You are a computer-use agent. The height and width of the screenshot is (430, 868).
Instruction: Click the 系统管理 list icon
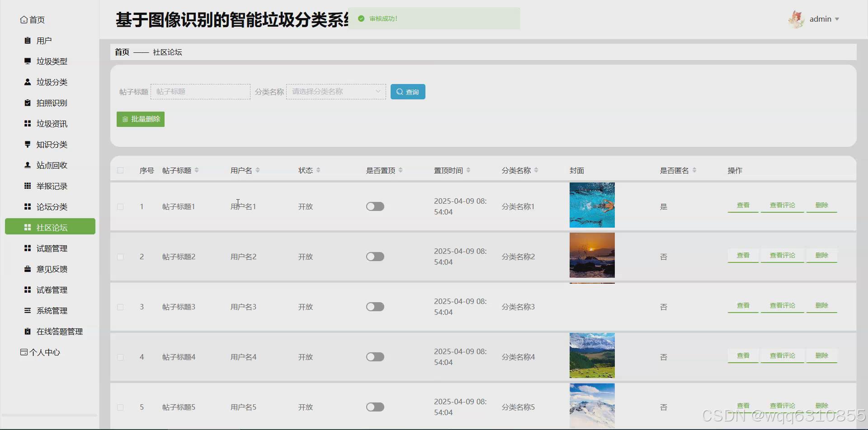tap(28, 310)
